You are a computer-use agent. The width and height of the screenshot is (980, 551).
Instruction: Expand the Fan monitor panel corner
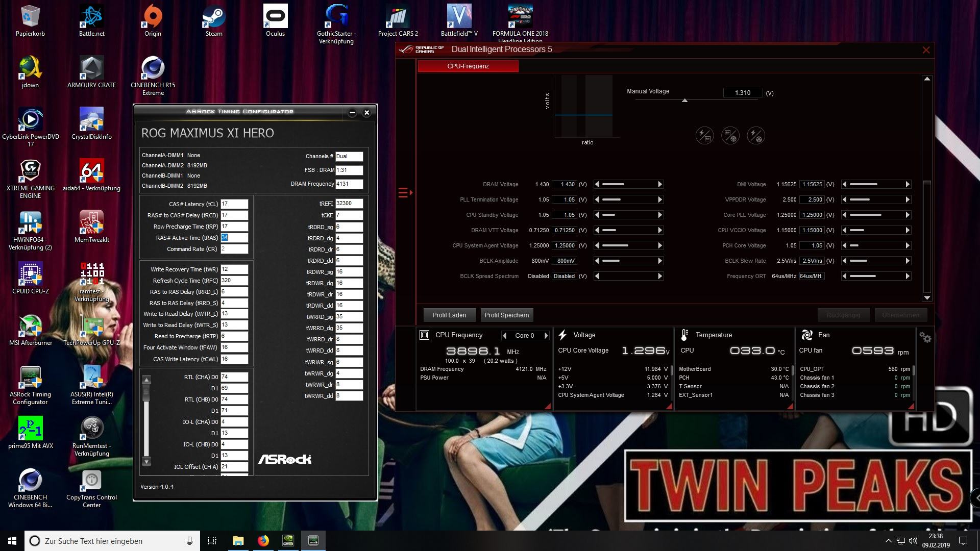(911, 406)
